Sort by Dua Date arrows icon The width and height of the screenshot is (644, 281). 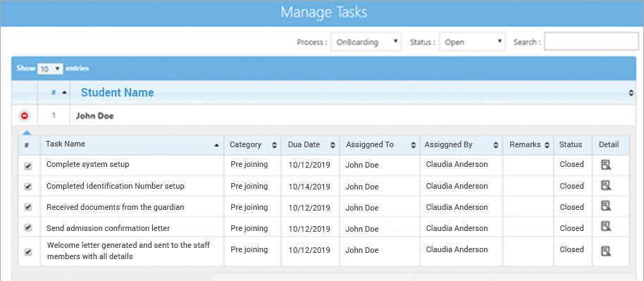tap(333, 145)
